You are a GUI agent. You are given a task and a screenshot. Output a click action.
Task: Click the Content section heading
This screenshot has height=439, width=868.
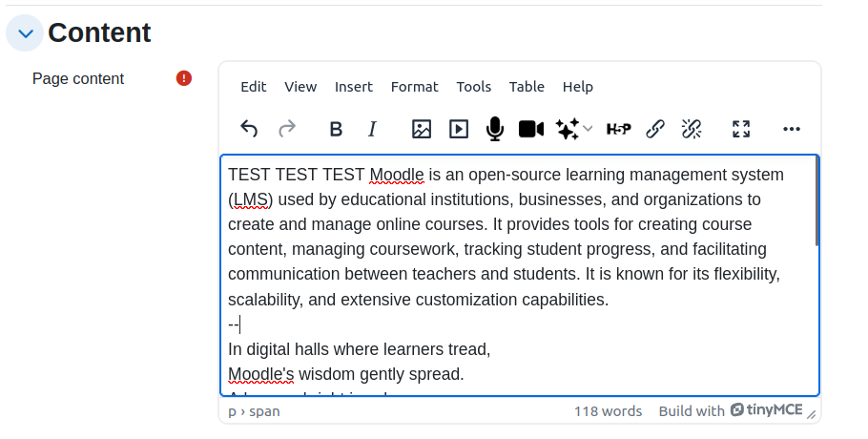coord(99,32)
